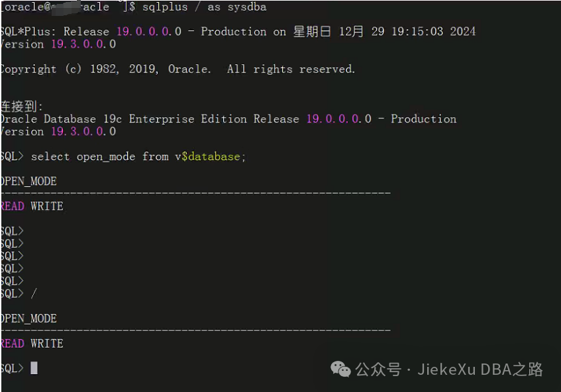This screenshot has width=561, height=392.
Task: Click "All rights reserved." text
Action: [291, 69]
